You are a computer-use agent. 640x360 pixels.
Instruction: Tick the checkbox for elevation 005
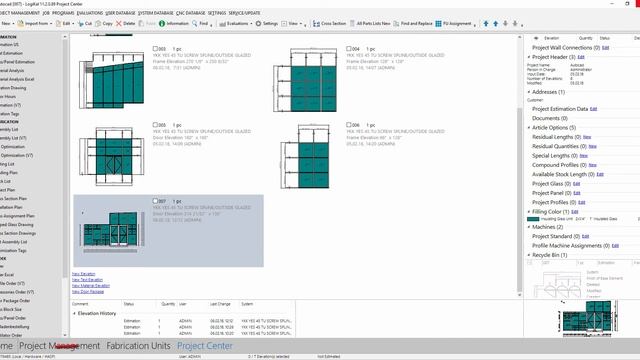tap(155, 124)
